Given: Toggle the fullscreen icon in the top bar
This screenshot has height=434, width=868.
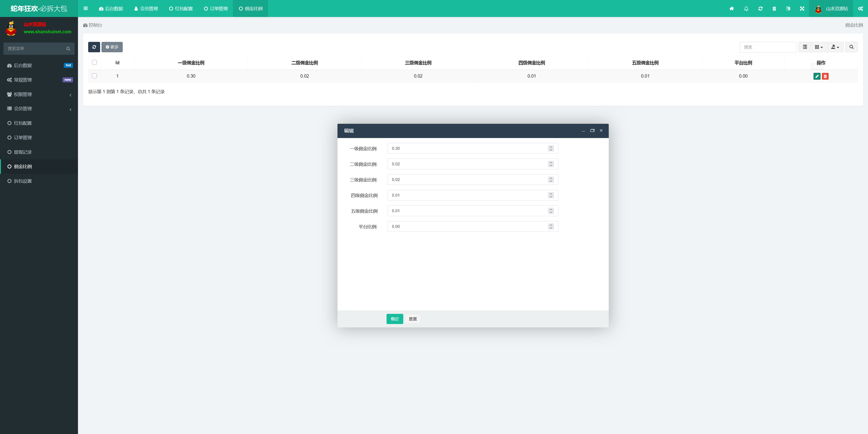Looking at the screenshot, I should coord(802,9).
